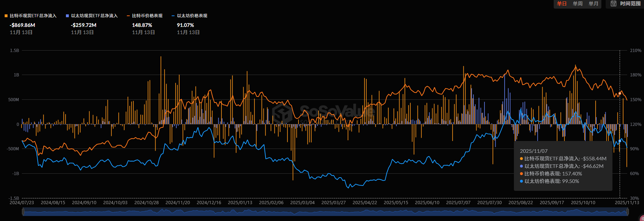
Task: Click the calendar icon beside 时间范围
Action: click(x=613, y=4)
